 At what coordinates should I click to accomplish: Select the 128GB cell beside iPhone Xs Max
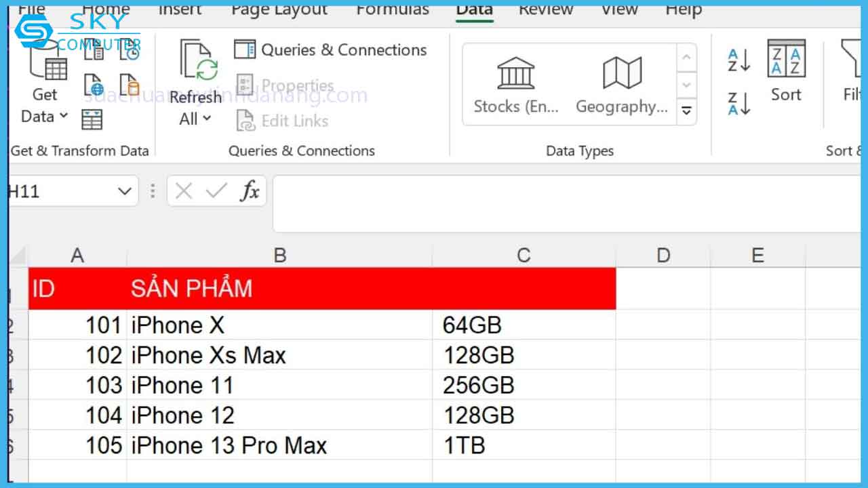524,355
